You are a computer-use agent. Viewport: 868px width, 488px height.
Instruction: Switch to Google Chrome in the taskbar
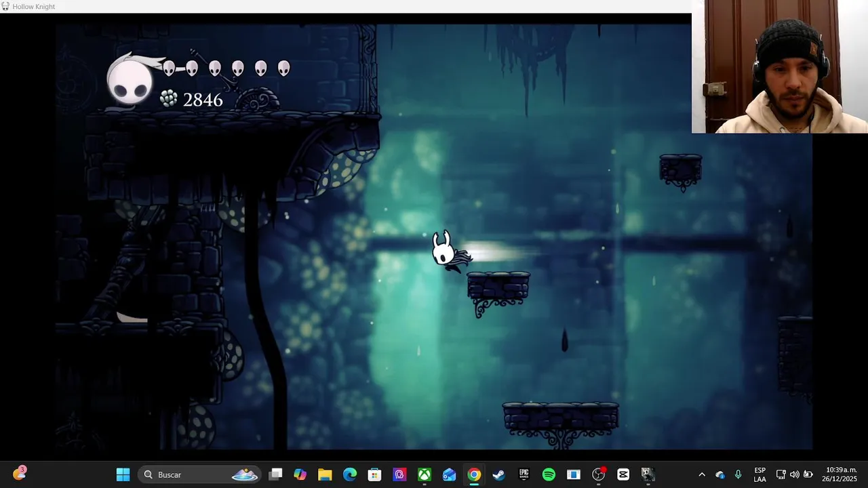tap(474, 474)
